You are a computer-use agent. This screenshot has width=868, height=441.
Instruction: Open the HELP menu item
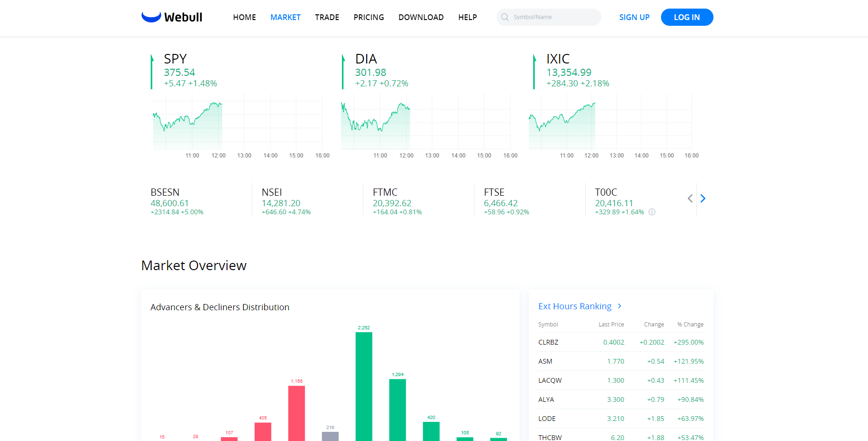pos(468,17)
